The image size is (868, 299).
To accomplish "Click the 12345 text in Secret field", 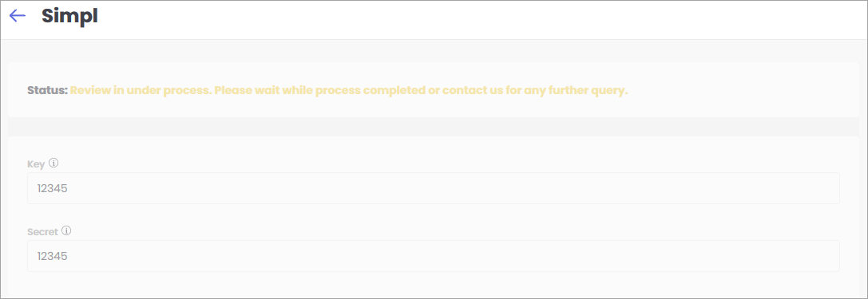I will pyautogui.click(x=53, y=257).
